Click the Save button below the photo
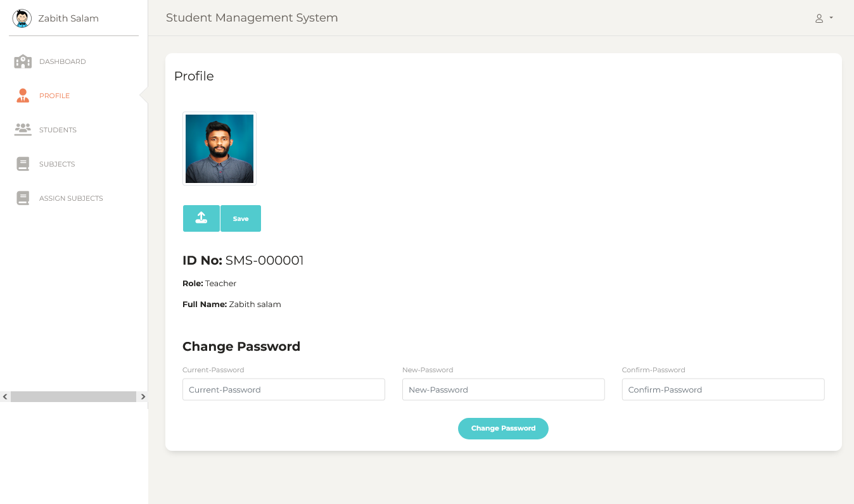This screenshot has width=854, height=504. coord(241,218)
